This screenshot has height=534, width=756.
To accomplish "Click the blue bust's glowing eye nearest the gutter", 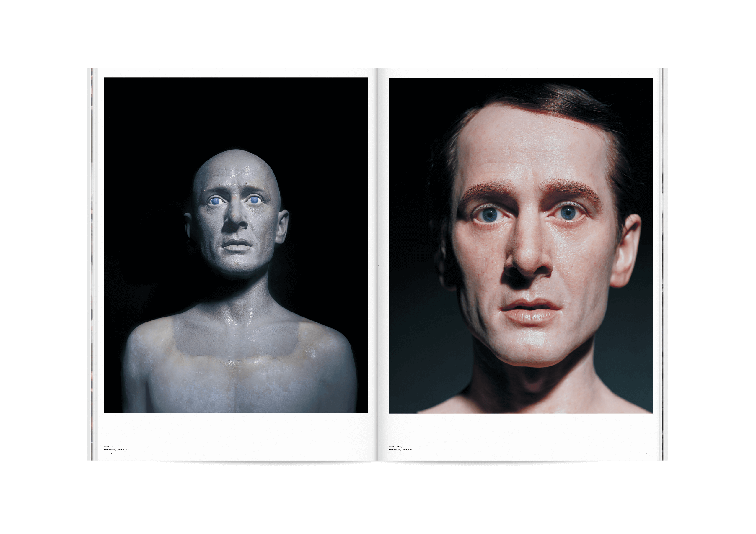I will coord(254,200).
